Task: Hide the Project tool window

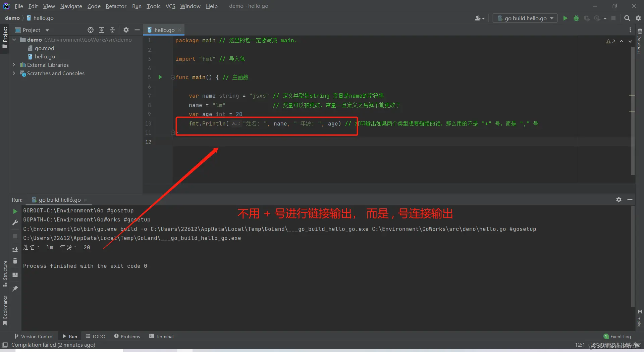Action: (137, 30)
